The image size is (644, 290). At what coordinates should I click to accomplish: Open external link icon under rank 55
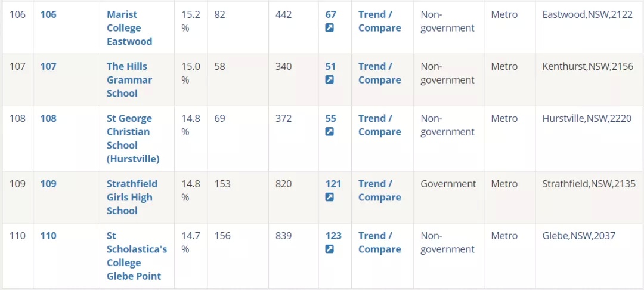click(x=329, y=131)
